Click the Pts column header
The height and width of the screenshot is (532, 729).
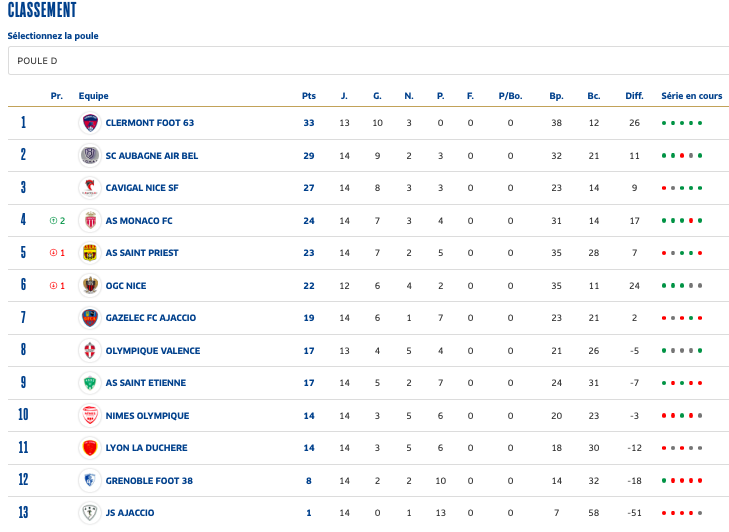tap(309, 96)
